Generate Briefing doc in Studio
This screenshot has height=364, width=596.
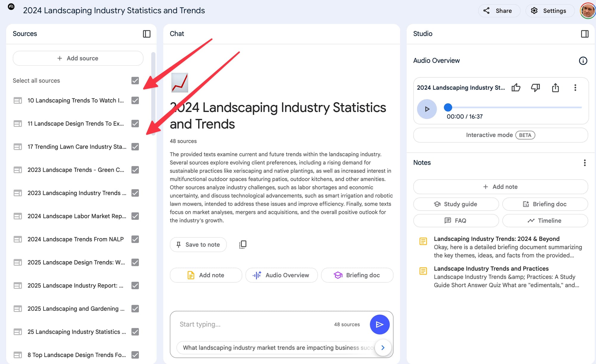tap(545, 204)
